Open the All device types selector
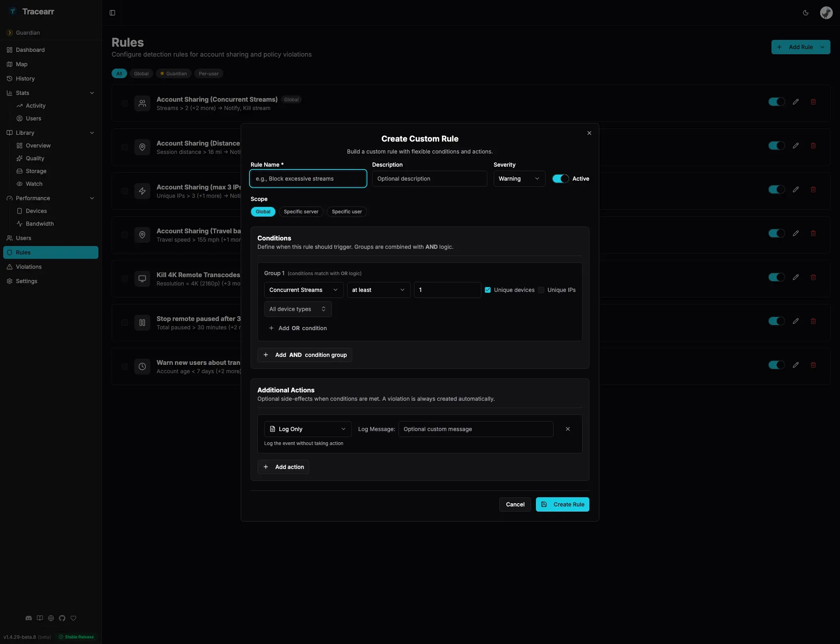Image resolution: width=840 pixels, height=644 pixels. [298, 309]
